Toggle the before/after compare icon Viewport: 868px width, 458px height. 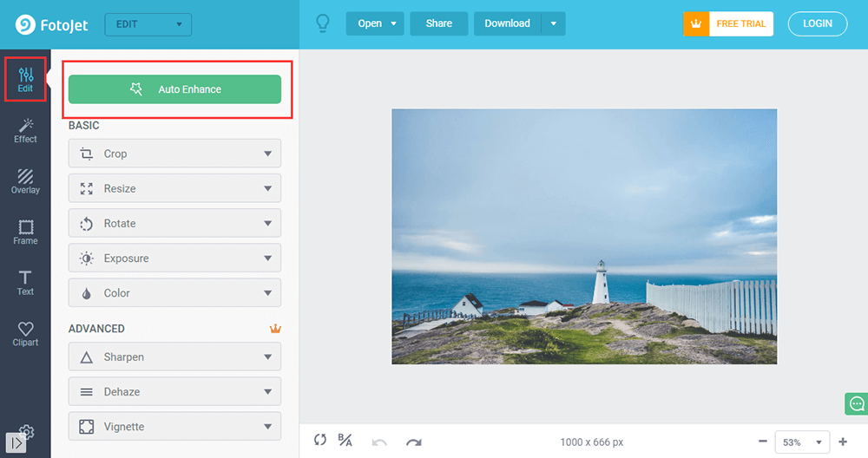coord(345,441)
